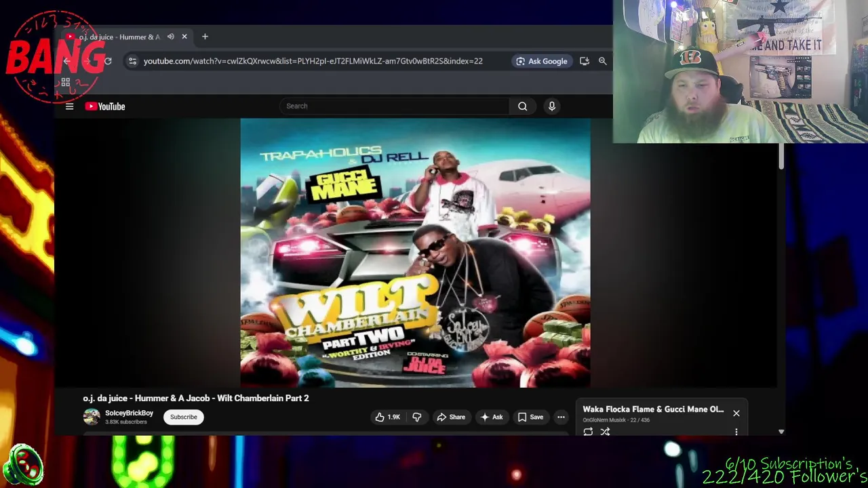Dislike the video with thumbs down
The height and width of the screenshot is (488, 868).
416,417
